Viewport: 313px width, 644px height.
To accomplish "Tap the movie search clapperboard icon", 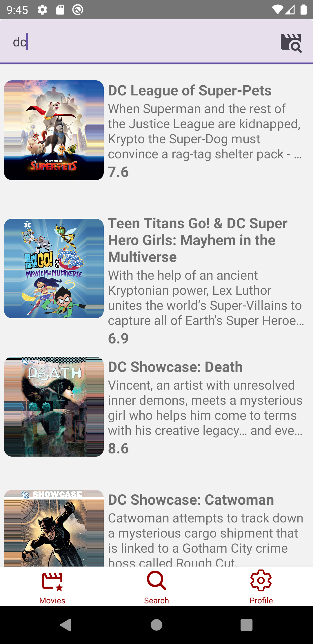I will pos(291,43).
